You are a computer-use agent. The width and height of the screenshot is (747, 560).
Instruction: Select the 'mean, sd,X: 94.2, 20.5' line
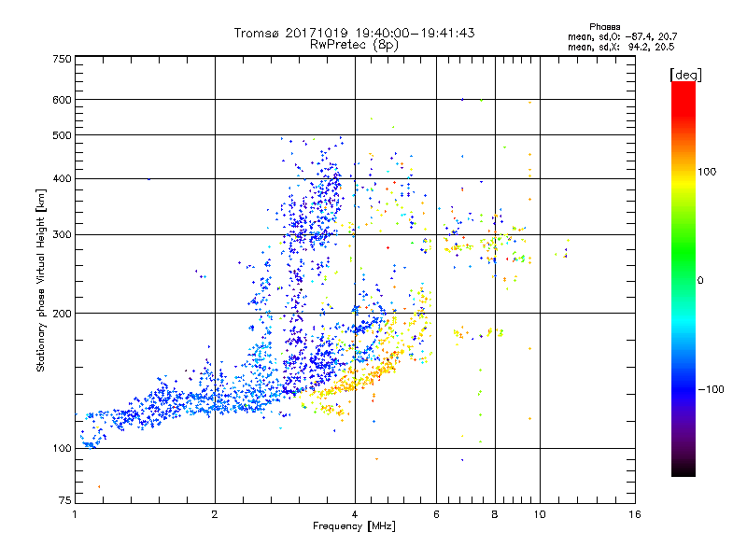pyautogui.click(x=621, y=47)
